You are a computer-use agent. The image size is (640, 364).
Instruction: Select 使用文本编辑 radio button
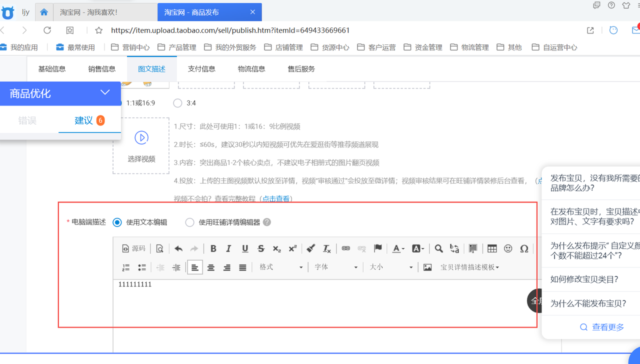(117, 222)
